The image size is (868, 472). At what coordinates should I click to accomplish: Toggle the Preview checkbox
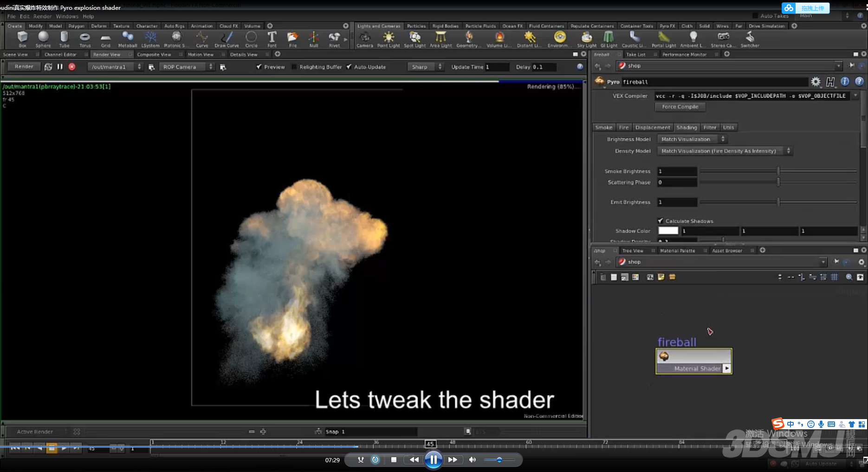(x=259, y=67)
